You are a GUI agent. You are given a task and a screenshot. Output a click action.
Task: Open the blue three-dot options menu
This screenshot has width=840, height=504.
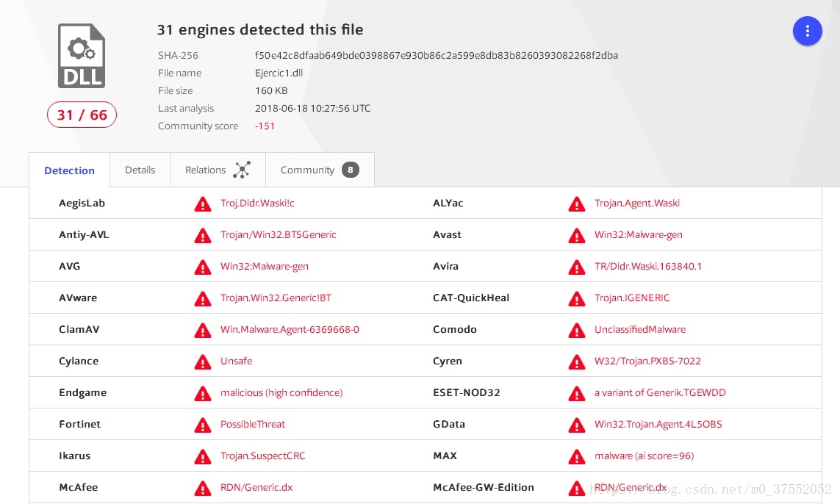click(807, 31)
